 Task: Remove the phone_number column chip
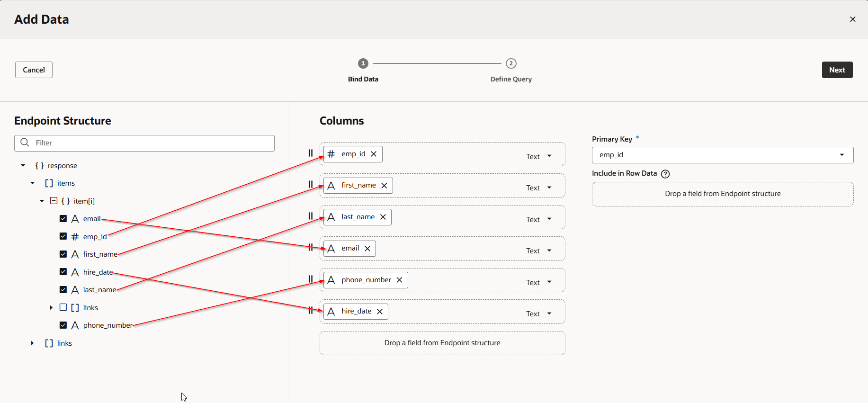coord(399,280)
